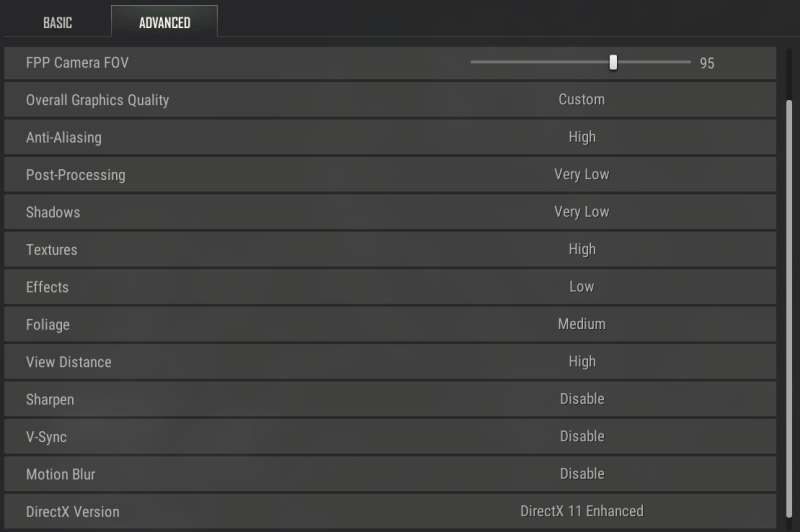
Task: Open Post-Processing Very Low dropdown
Action: (x=581, y=174)
